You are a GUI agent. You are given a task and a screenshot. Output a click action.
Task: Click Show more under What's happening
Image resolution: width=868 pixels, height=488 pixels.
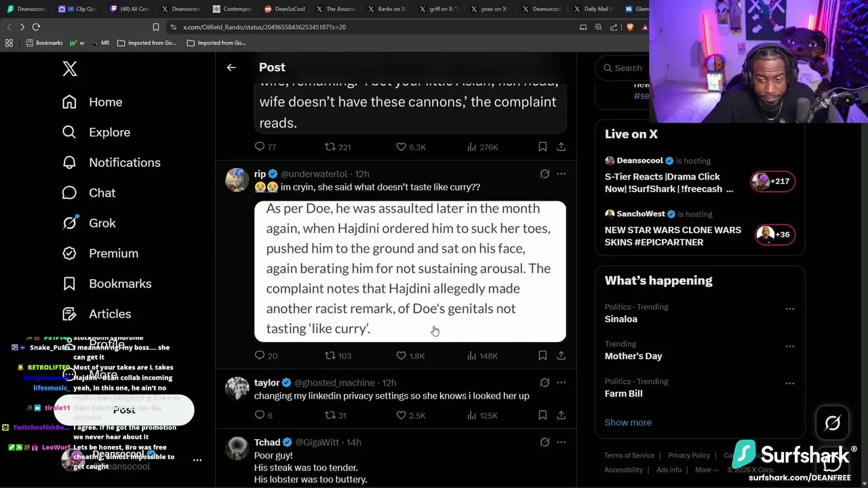coord(628,422)
